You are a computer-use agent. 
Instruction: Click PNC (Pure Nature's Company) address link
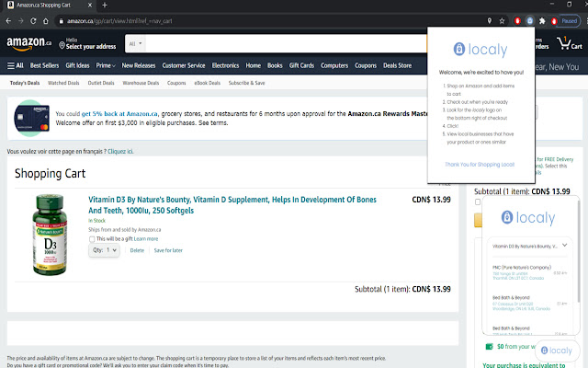pos(518,276)
